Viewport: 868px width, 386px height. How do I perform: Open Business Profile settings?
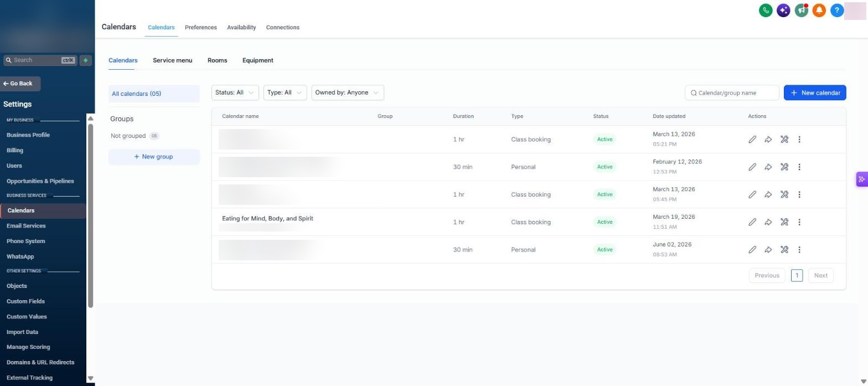(x=28, y=135)
